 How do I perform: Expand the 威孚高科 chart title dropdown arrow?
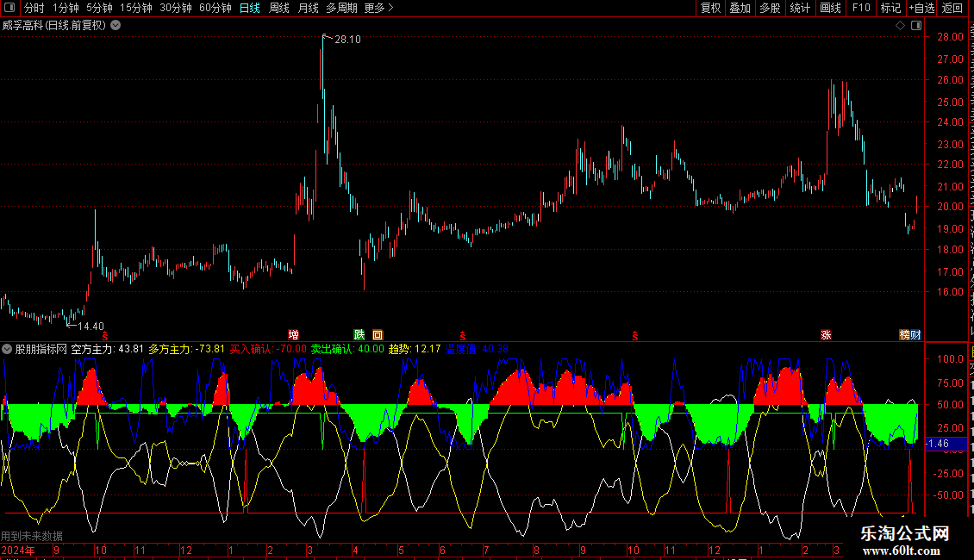116,26
